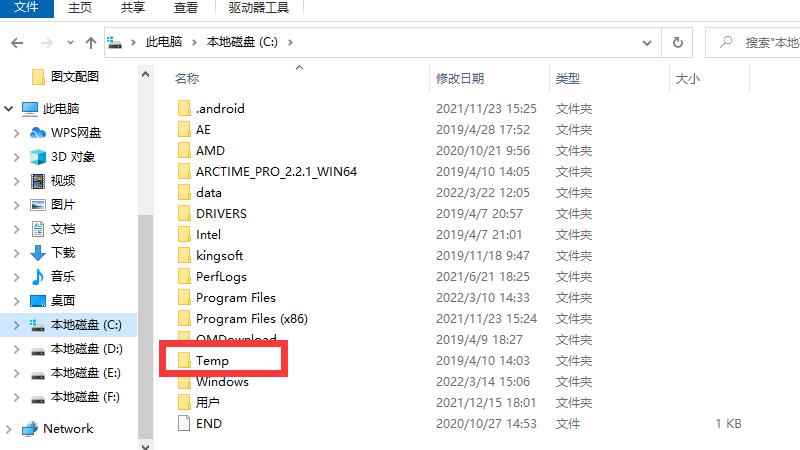Expand the Network tree node
This screenshot has height=450, width=800.
tap(8, 429)
